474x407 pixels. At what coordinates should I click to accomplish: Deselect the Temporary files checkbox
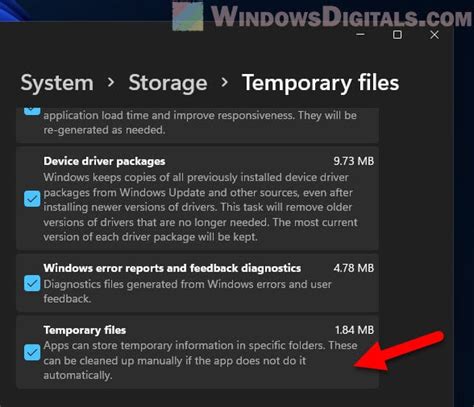[32, 352]
